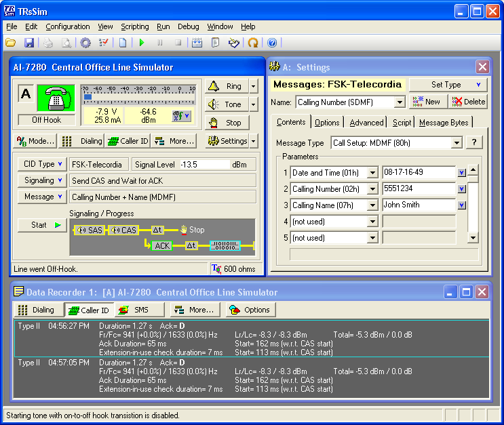504x425 pixels.
Task: Open the Scripting menu
Action: [135, 26]
